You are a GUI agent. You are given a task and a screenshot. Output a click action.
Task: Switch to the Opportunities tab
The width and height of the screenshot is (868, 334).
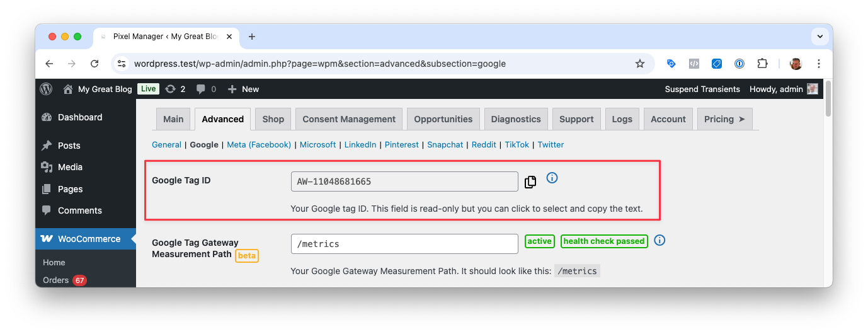coord(443,119)
